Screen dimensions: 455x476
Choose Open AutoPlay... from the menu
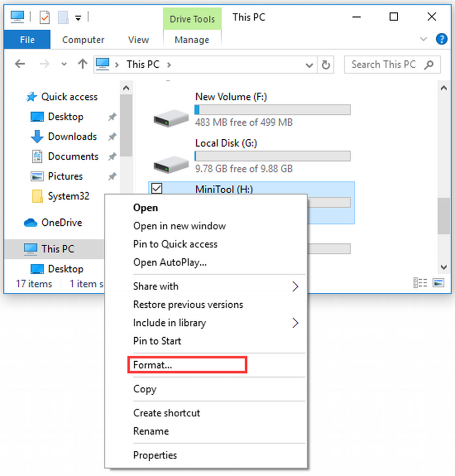click(169, 263)
